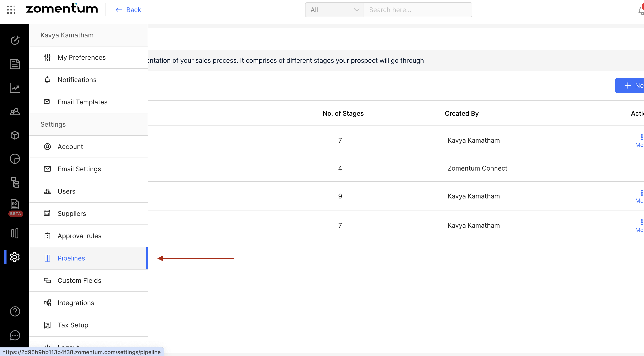Click the Back link

(128, 10)
